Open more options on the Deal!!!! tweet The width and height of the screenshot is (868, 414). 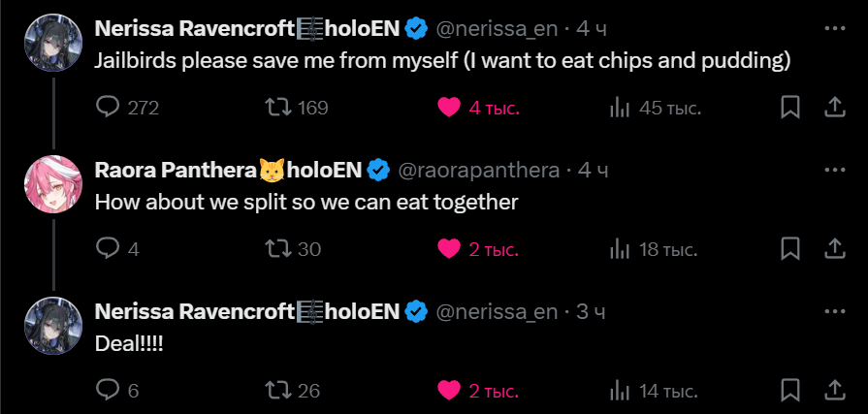834,312
